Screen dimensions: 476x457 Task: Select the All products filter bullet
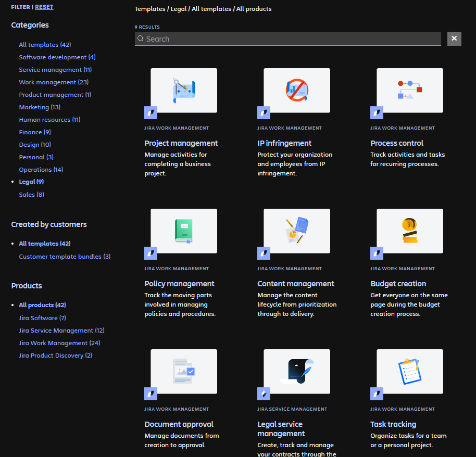click(x=13, y=304)
